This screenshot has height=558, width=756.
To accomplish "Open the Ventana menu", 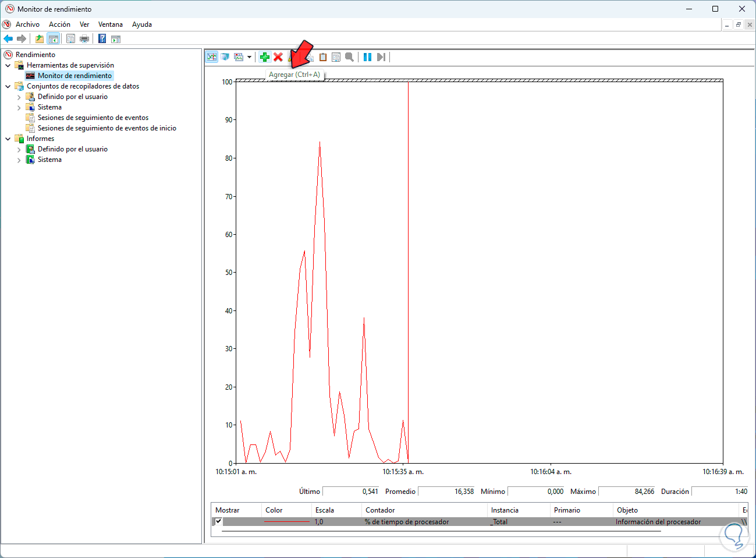I will pyautogui.click(x=111, y=24).
